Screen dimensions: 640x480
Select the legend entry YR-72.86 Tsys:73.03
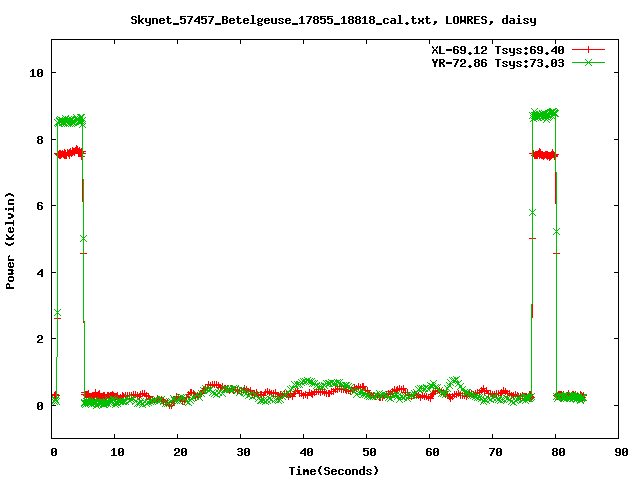(498, 63)
